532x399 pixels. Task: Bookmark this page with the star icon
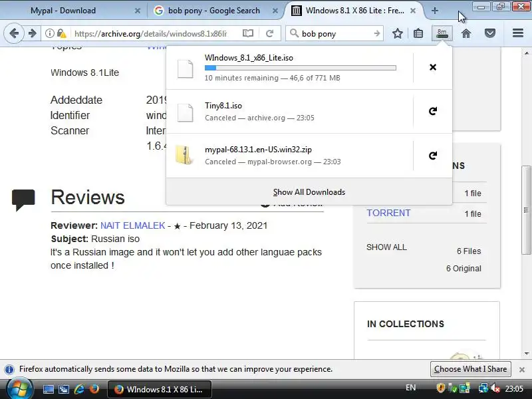click(397, 33)
